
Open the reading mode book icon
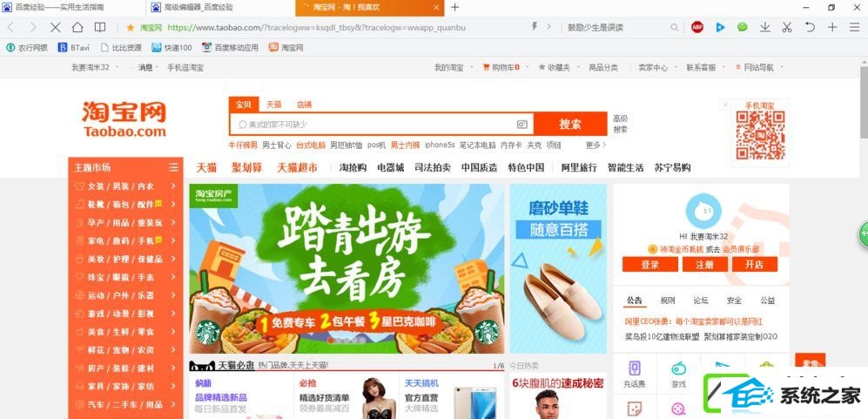tap(100, 27)
